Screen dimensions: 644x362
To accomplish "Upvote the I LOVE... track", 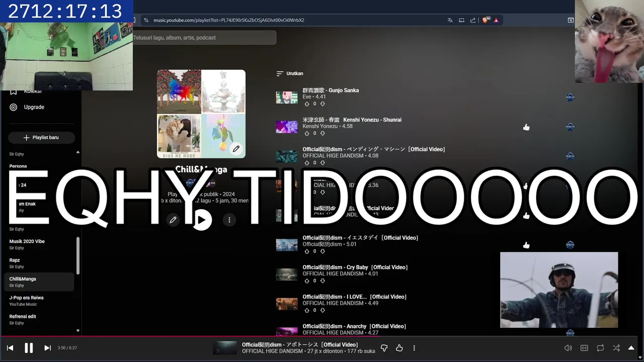I will coord(307,310).
